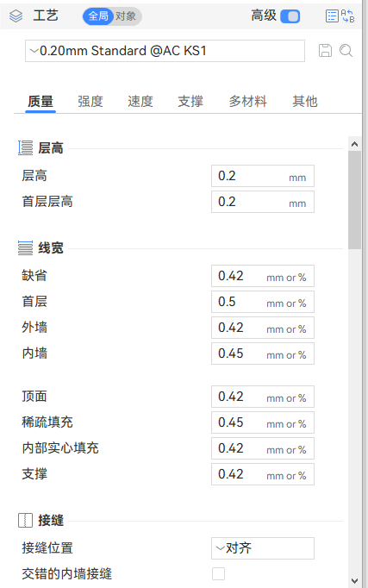
Task: Click the 工艺 layers icon
Action: click(16, 16)
